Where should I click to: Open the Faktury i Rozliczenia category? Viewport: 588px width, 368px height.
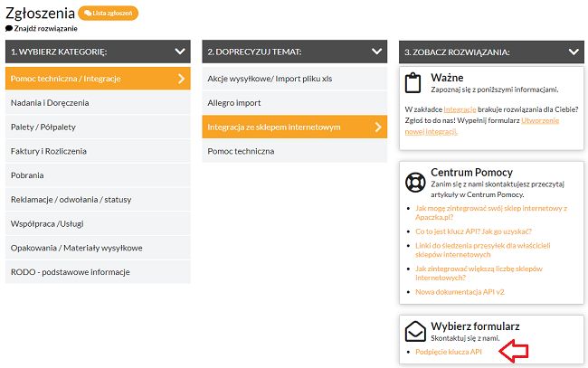47,151
